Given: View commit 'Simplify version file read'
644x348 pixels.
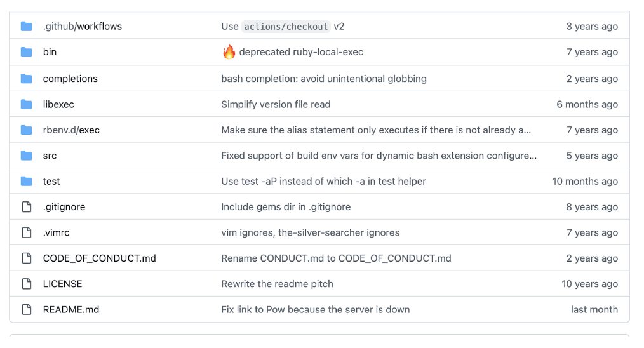Looking at the screenshot, I should click(x=276, y=104).
